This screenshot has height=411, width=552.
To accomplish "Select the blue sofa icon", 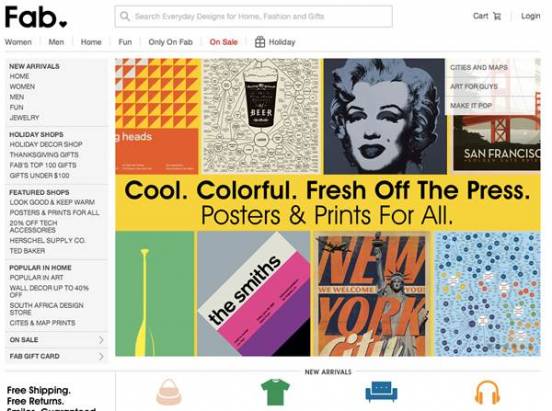I will 381,392.
